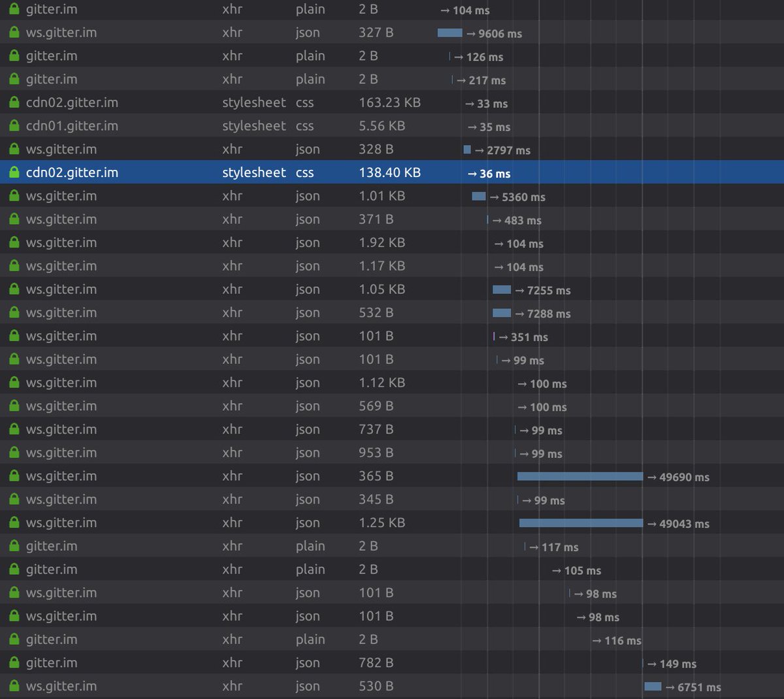Click the '1.25 KB' size cell
This screenshot has height=699, width=784.
[x=382, y=523]
